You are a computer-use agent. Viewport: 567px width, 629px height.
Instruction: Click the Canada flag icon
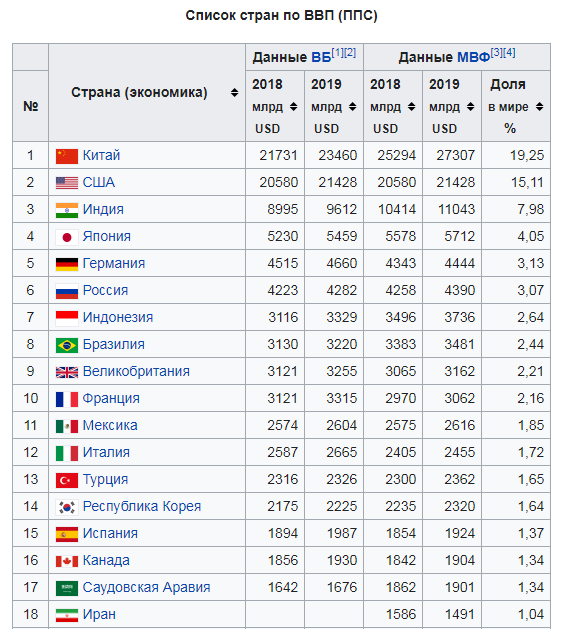point(67,561)
